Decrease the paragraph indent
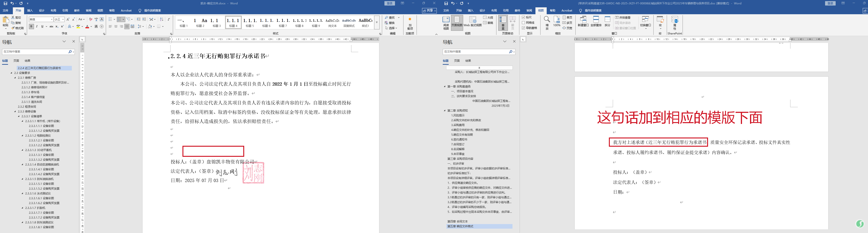 point(138,19)
